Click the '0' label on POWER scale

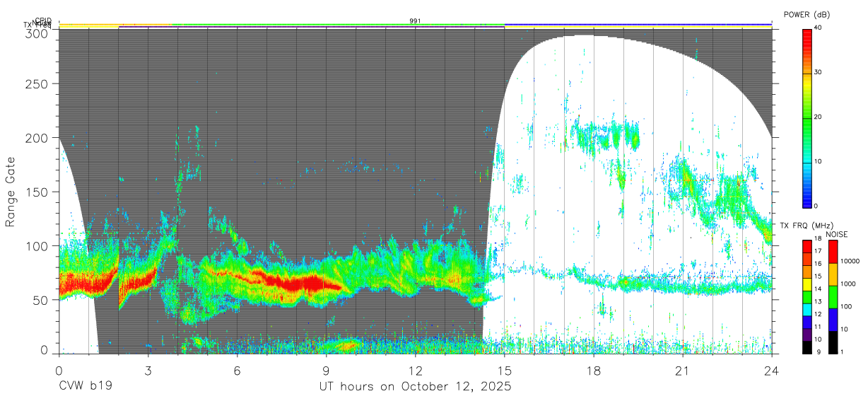[x=817, y=207]
